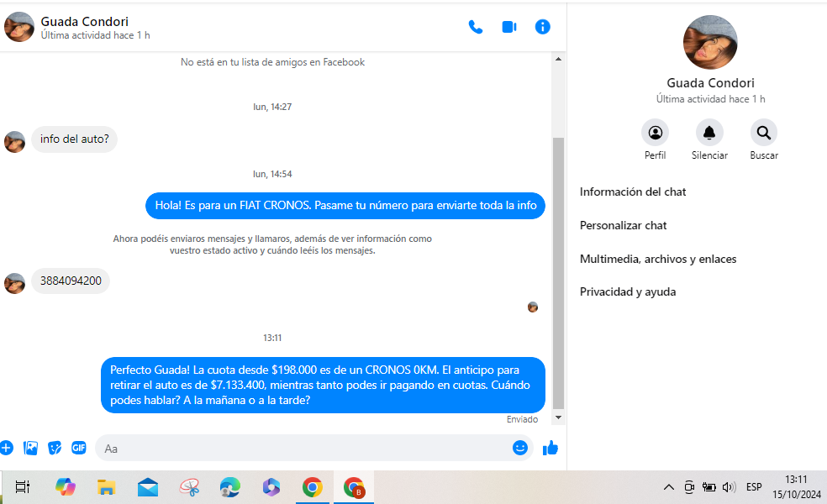The height and width of the screenshot is (504, 827).
Task: Click the 13:11 chat timestamp
Action: [x=272, y=338]
